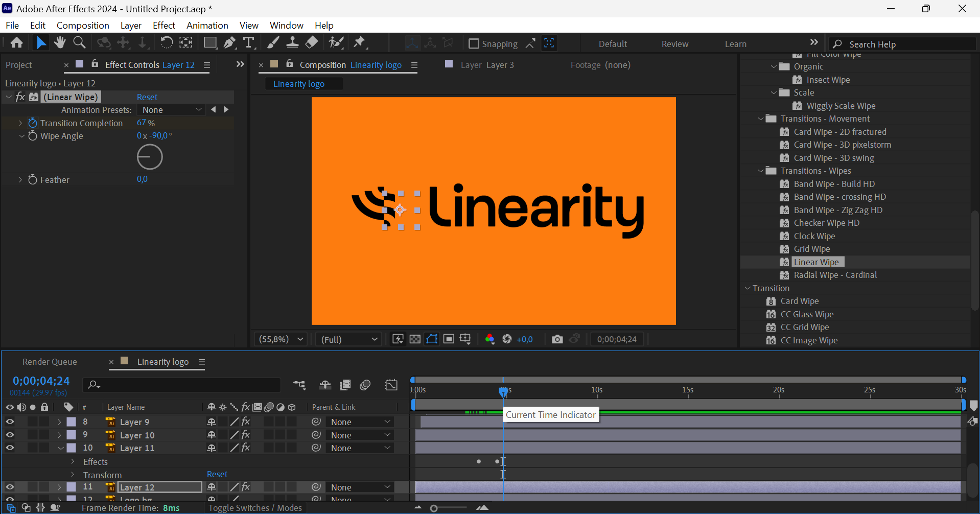Image resolution: width=980 pixels, height=514 pixels.
Task: Expand the Transition Completion property
Action: click(20, 123)
